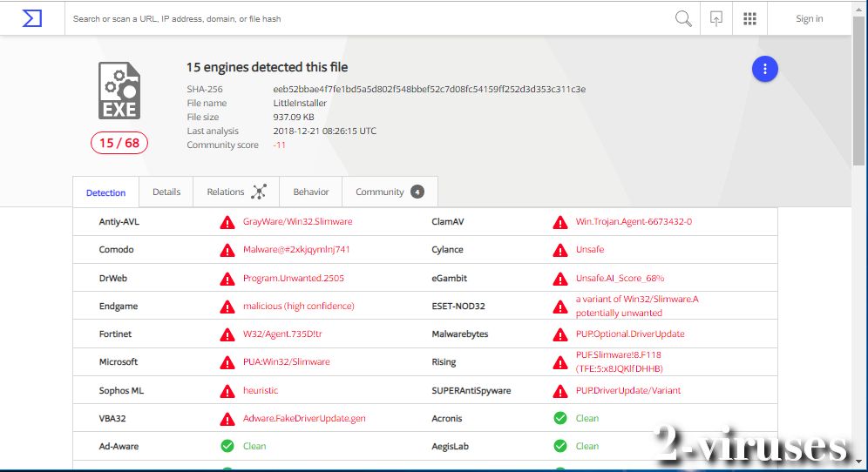Click the Program.Unwanted.2505 result

pos(294,278)
